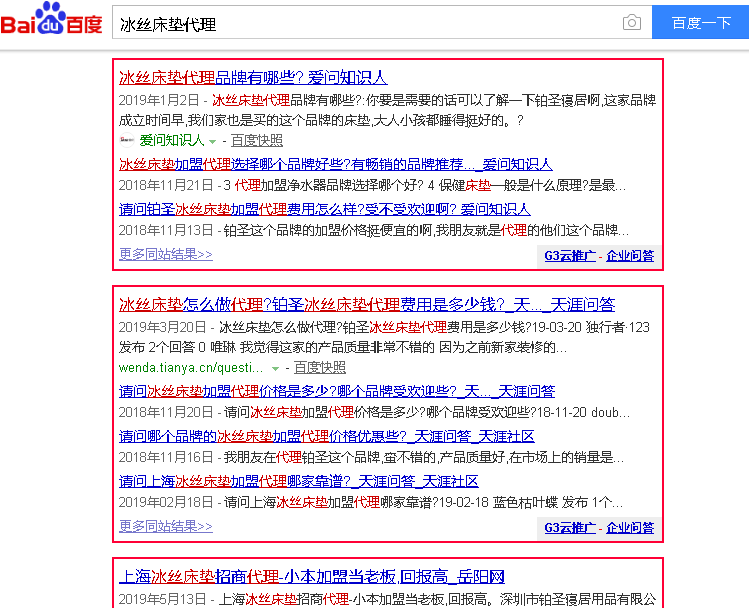Open result 冰丝床垫怎么做代理 天涯问答
The width and height of the screenshot is (749, 608).
pos(367,305)
